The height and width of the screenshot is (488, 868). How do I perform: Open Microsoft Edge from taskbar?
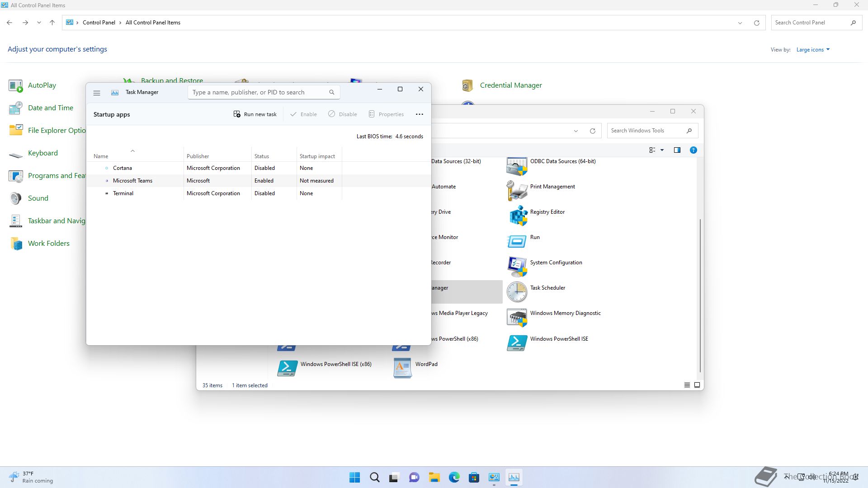[454, 477]
